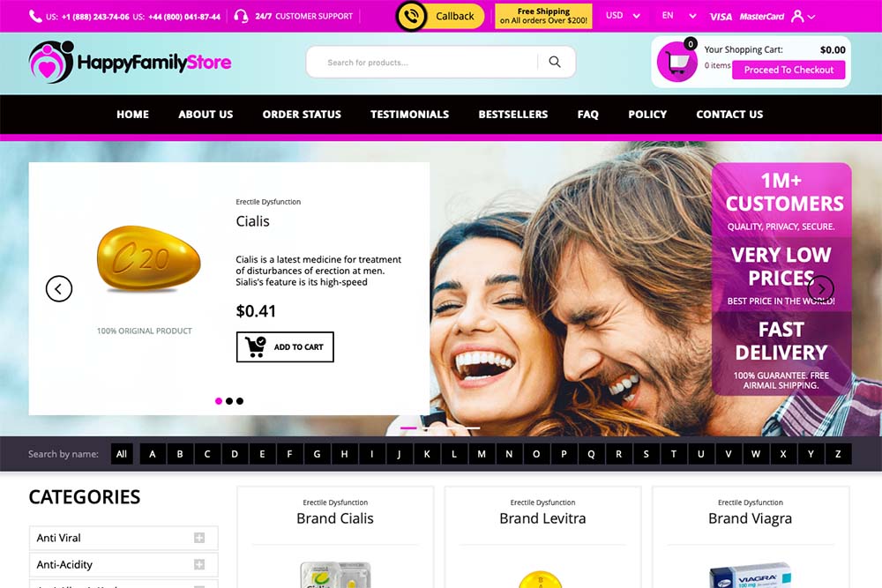The image size is (882, 588).
Task: Click the user account icon
Action: (x=797, y=16)
